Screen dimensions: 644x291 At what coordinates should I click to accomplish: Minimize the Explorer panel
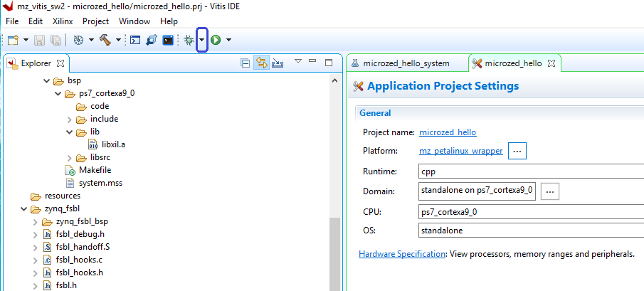point(312,61)
